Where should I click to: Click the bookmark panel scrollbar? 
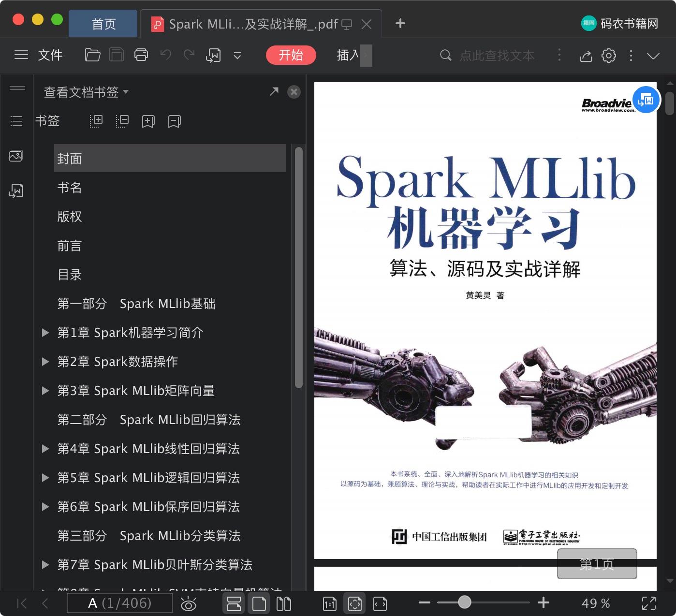click(298, 267)
